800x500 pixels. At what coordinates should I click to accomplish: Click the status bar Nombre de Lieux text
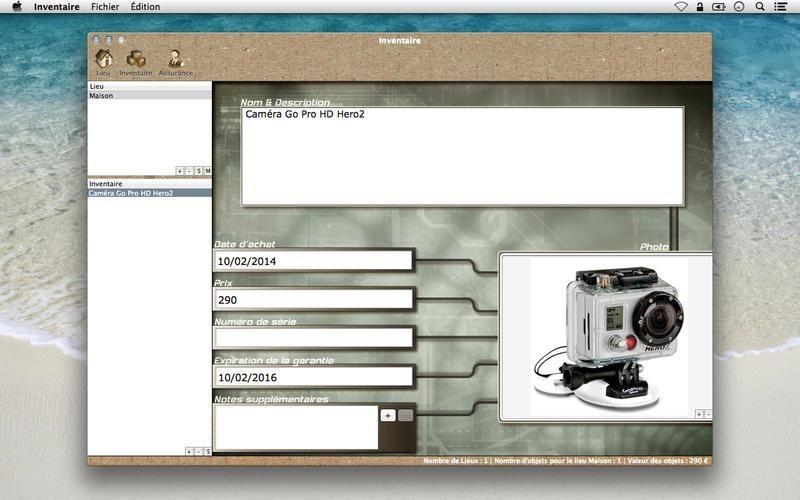[x=455, y=461]
